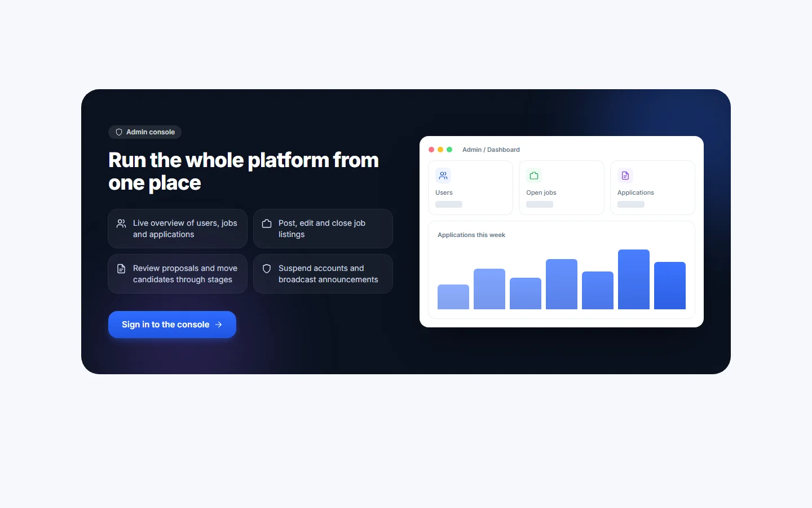Open the Open jobs stat label
The height and width of the screenshot is (508, 812).
(541, 192)
